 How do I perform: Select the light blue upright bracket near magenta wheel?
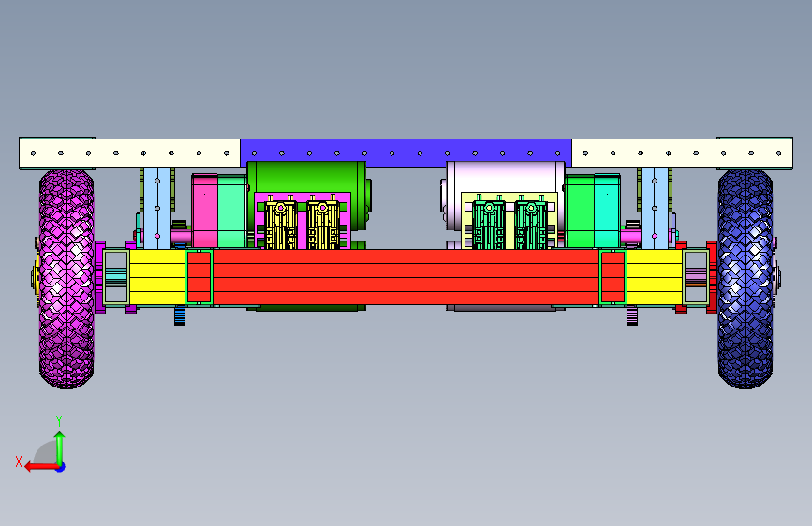point(157,208)
